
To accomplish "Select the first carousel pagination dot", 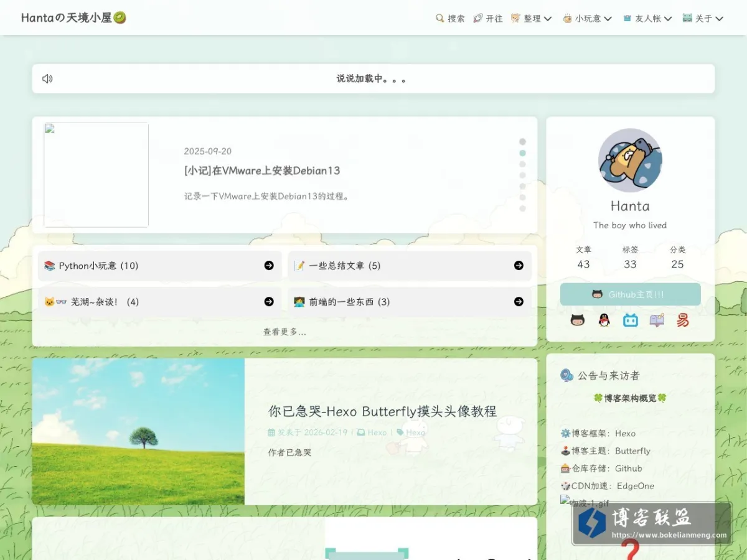I will click(523, 142).
